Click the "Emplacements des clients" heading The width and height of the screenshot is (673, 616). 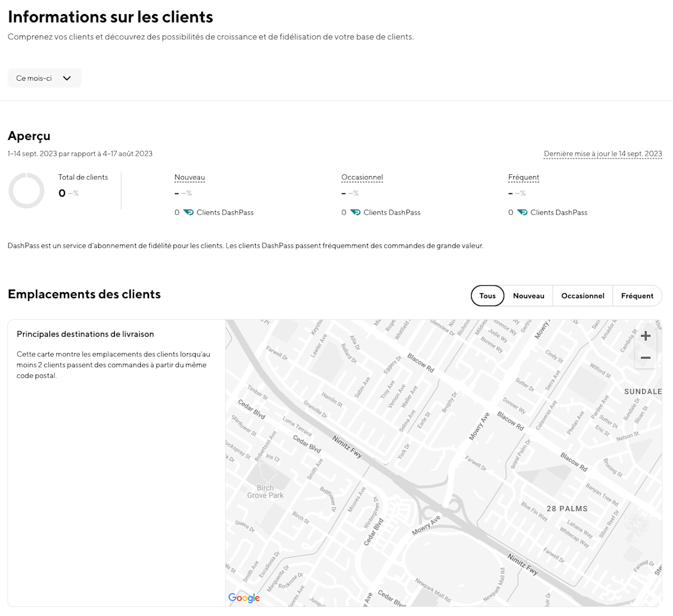point(84,294)
